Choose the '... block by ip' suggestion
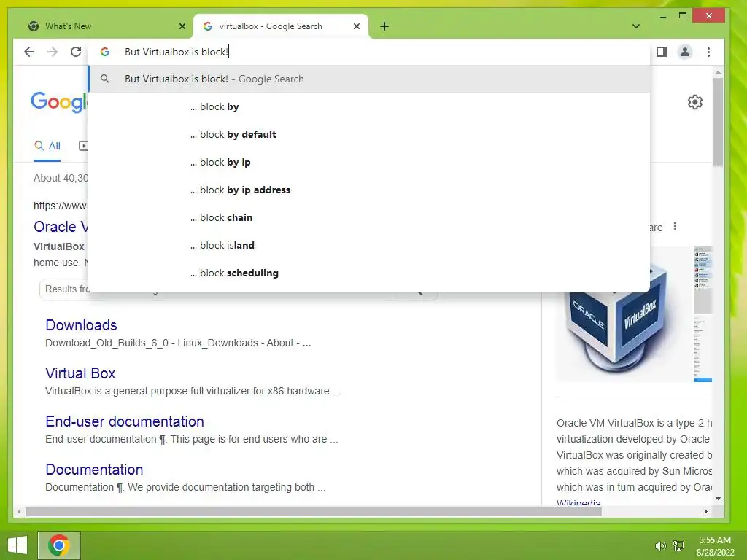 (x=369, y=162)
